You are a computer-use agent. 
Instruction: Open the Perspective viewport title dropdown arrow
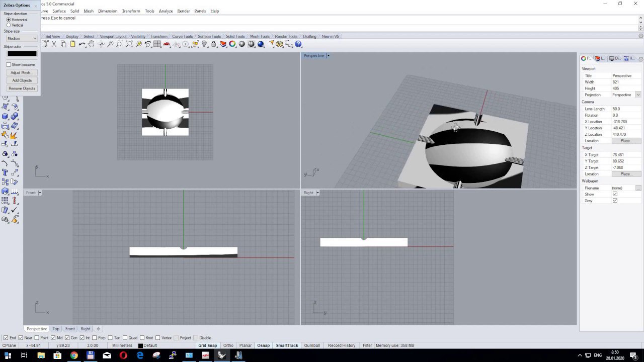pos(328,56)
